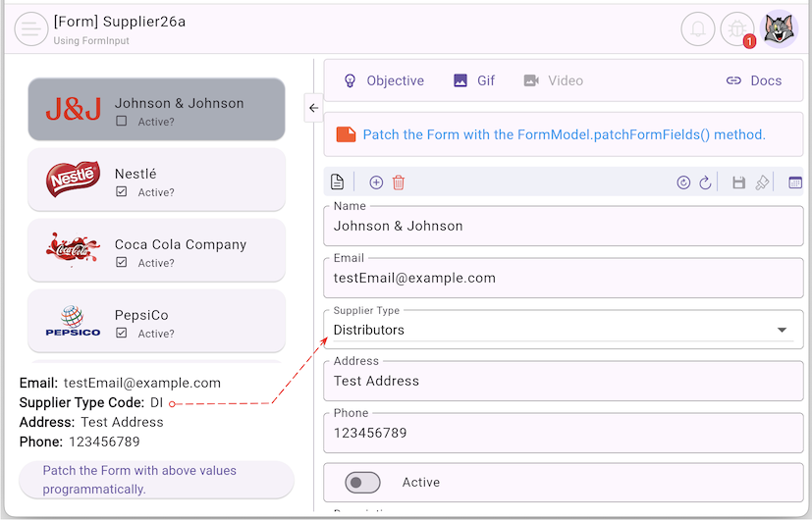812x520 pixels.
Task: Click the red delete trash icon
Action: click(399, 182)
